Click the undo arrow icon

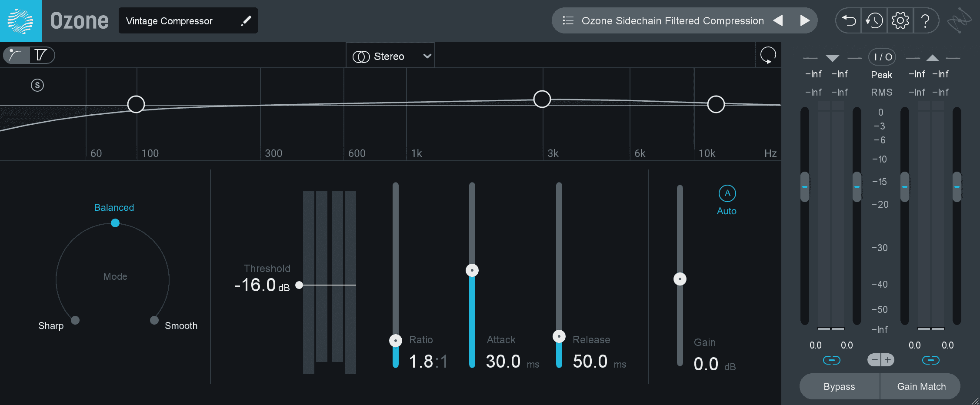point(849,20)
